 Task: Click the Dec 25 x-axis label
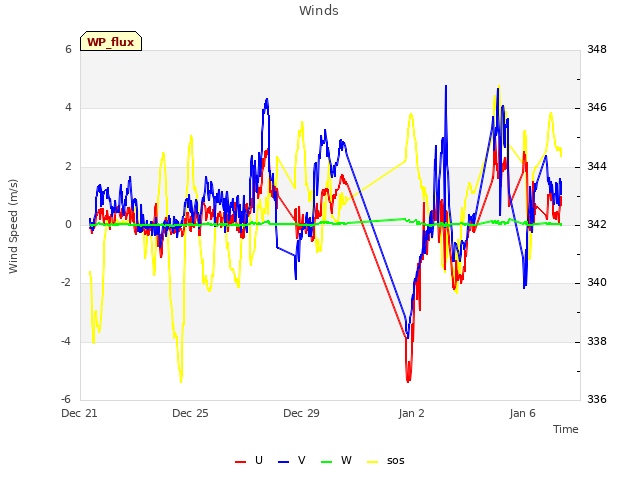[x=190, y=413]
